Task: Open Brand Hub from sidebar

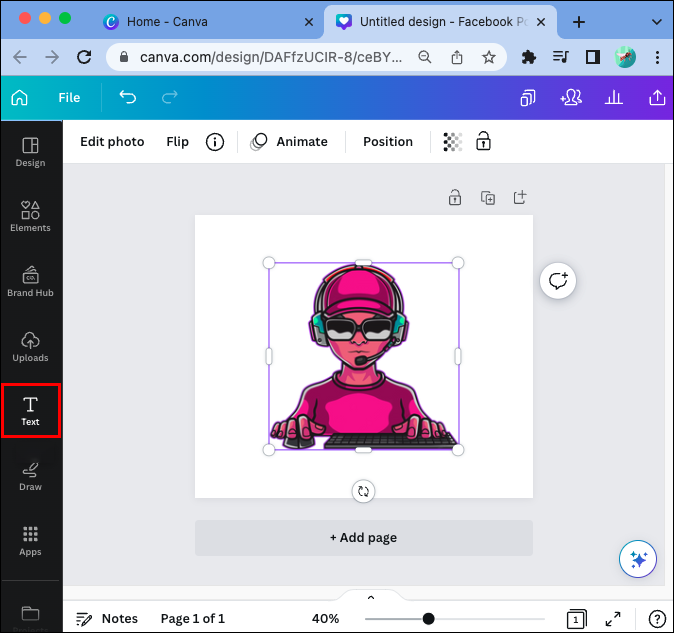Action: (x=31, y=282)
